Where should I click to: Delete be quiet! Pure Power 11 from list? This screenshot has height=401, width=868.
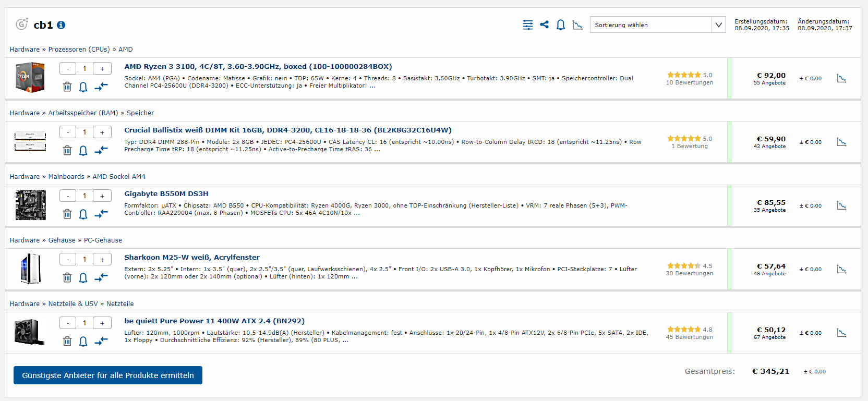(67, 341)
